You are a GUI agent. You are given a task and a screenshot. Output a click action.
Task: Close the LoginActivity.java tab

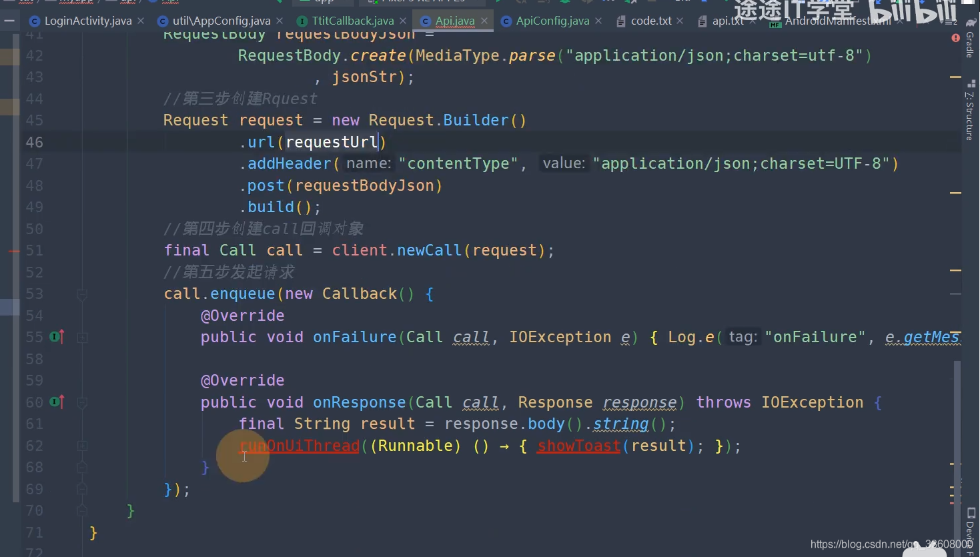click(x=141, y=21)
